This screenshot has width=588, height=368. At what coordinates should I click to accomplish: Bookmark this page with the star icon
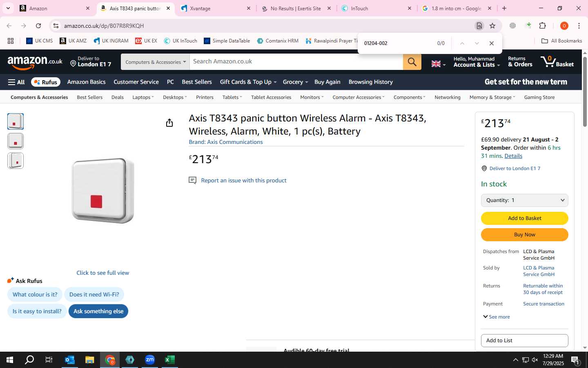pos(492,26)
